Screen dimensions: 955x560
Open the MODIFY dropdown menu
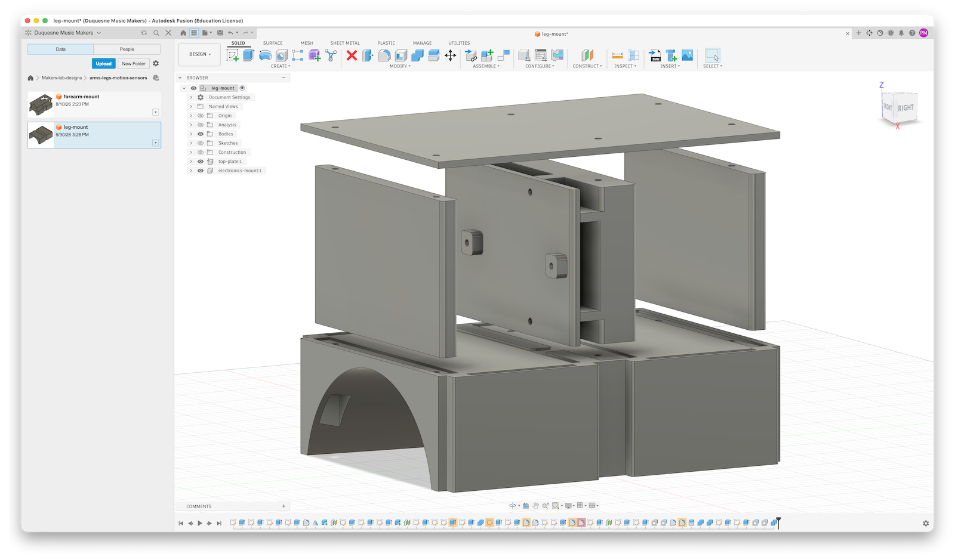[x=400, y=66]
